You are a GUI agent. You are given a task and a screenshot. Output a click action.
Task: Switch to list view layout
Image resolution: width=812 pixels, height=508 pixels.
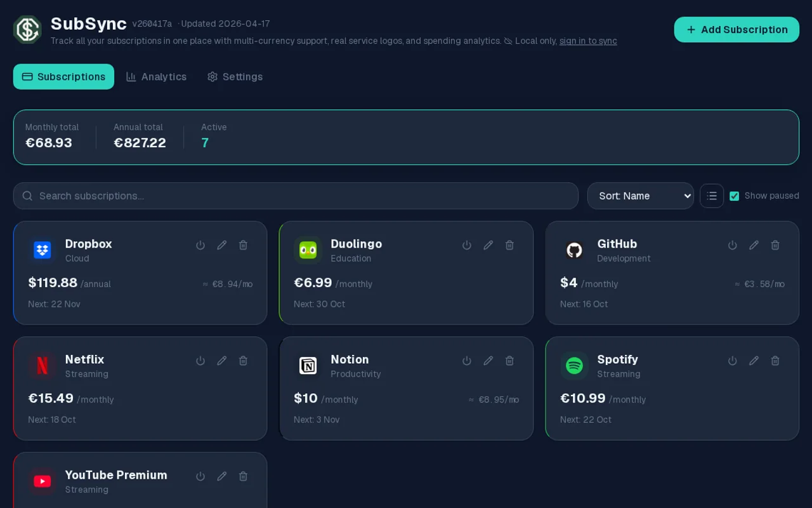(712, 196)
